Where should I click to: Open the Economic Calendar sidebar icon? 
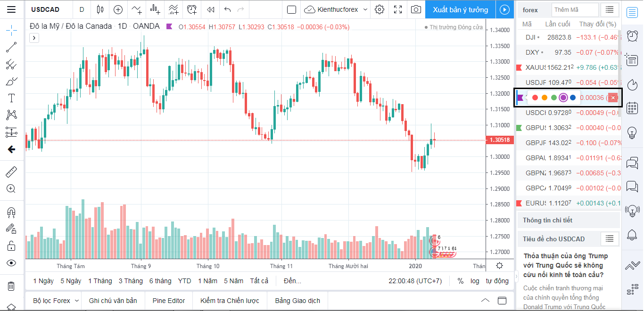632,108
